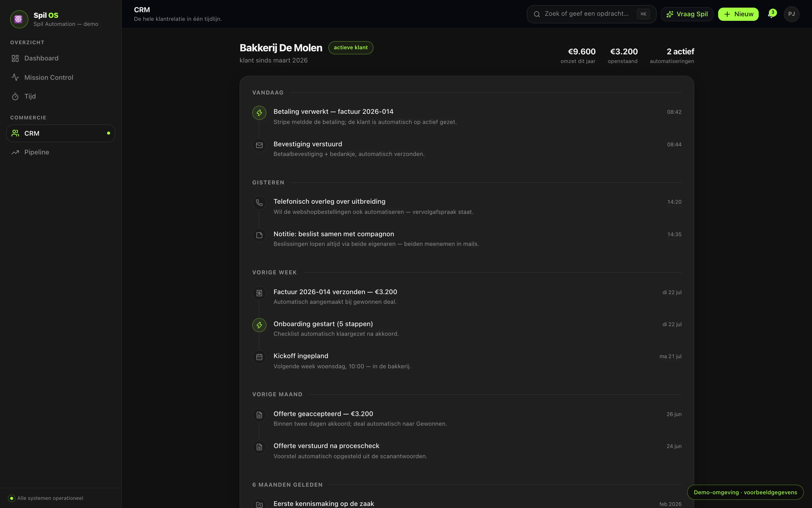Open 'Notitie: beslist samen met compagnon'
812x508 pixels.
point(467,239)
